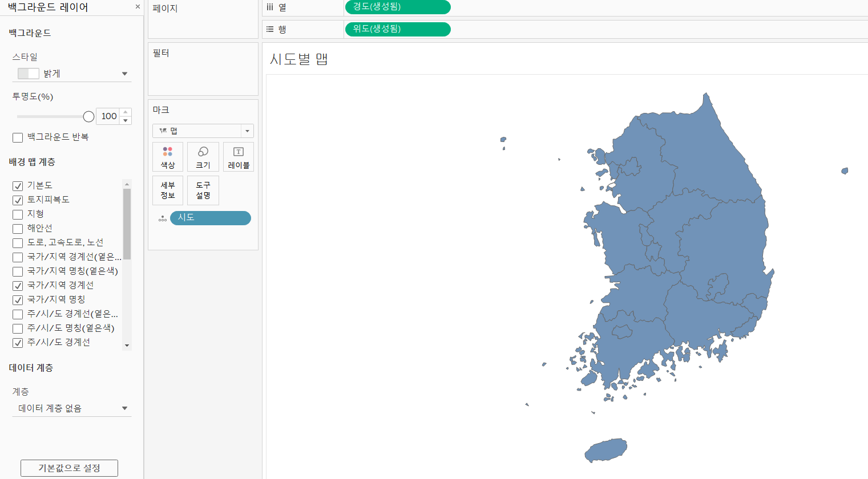This screenshot has width=868, height=479.
Task: Select Ulleungdo island on the map
Action: 845,171
